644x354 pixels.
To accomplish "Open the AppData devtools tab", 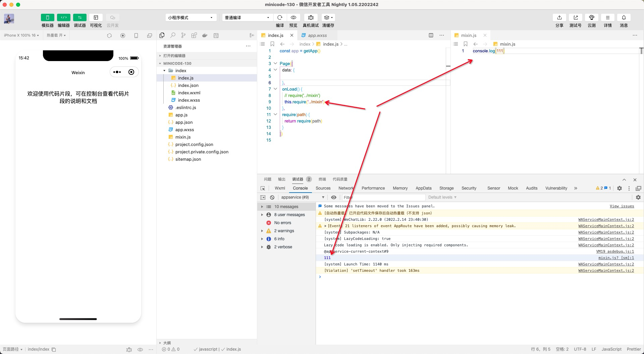I will coord(423,188).
